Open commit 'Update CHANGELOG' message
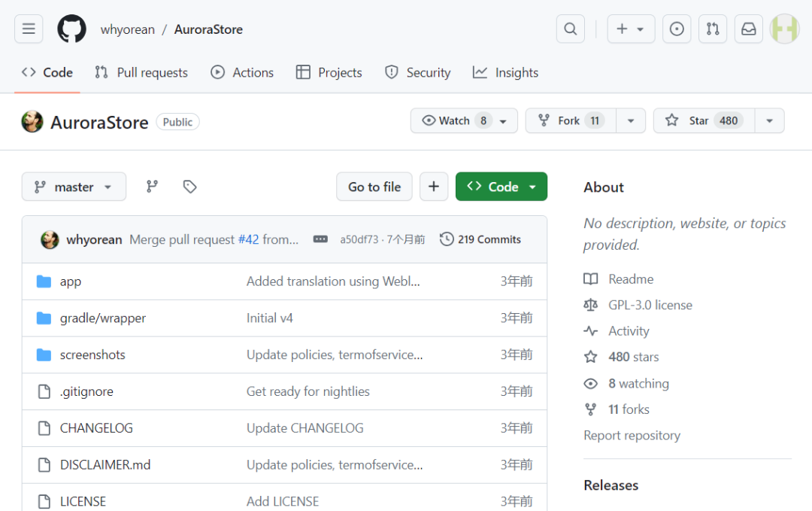 click(x=304, y=428)
